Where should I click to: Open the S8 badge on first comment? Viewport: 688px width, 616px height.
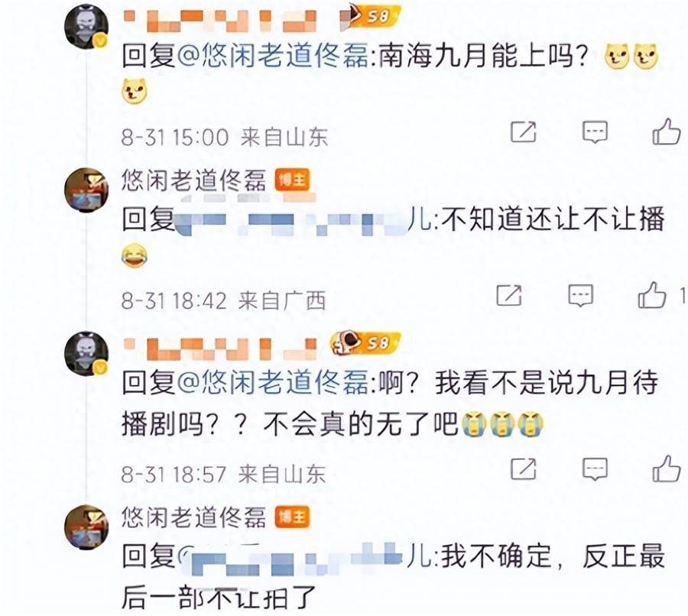372,16
